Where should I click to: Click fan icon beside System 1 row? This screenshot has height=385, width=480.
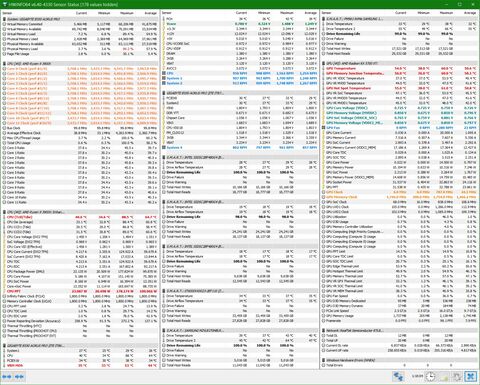click(164, 78)
